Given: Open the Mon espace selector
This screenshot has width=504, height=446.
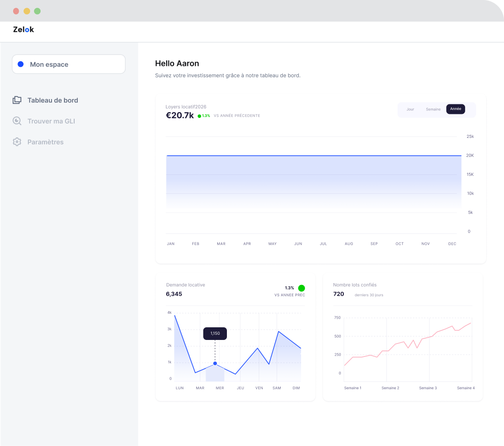Looking at the screenshot, I should tap(69, 64).
